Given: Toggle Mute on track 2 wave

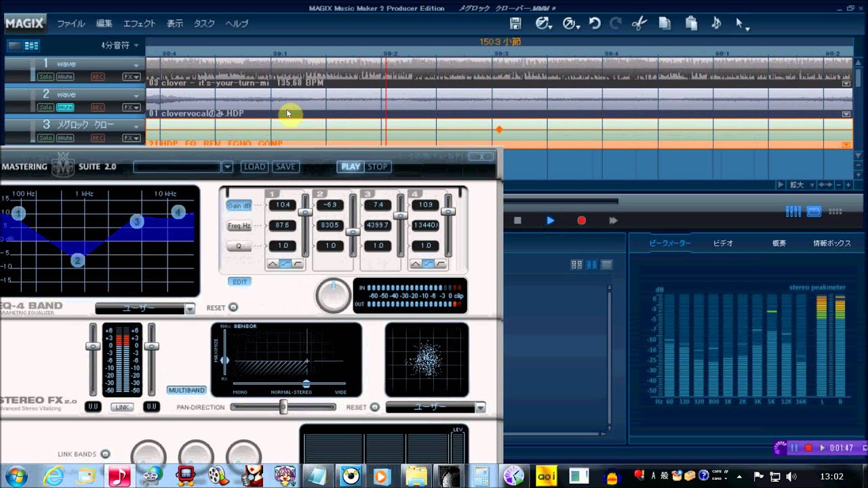Looking at the screenshot, I should pyautogui.click(x=65, y=108).
